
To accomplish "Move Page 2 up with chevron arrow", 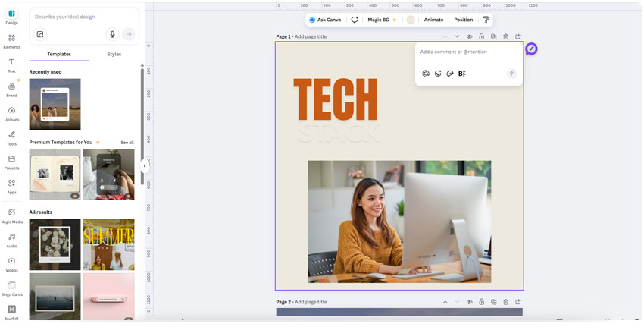I will pos(445,302).
